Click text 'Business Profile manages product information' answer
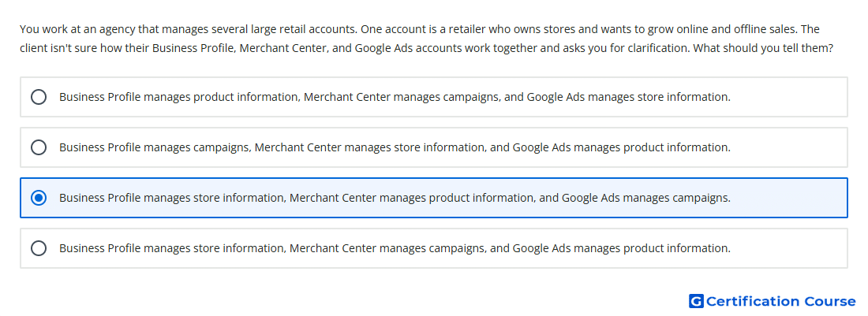The height and width of the screenshot is (316, 868). (179, 97)
